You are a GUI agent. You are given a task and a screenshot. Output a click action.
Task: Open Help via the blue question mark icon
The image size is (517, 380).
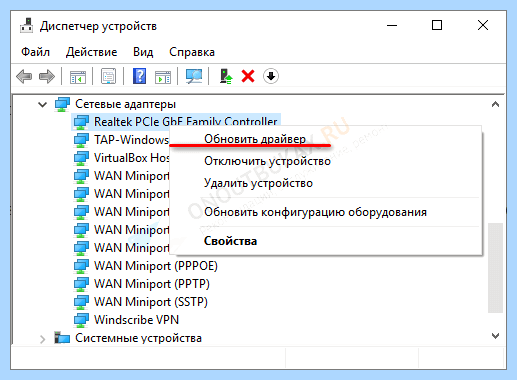tap(139, 76)
